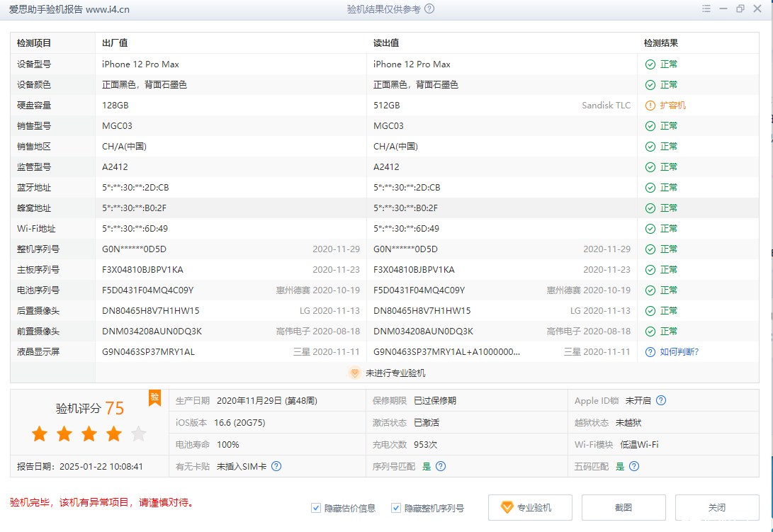Click the Sandisk TLC label
The height and width of the screenshot is (532, 773).
(x=606, y=106)
